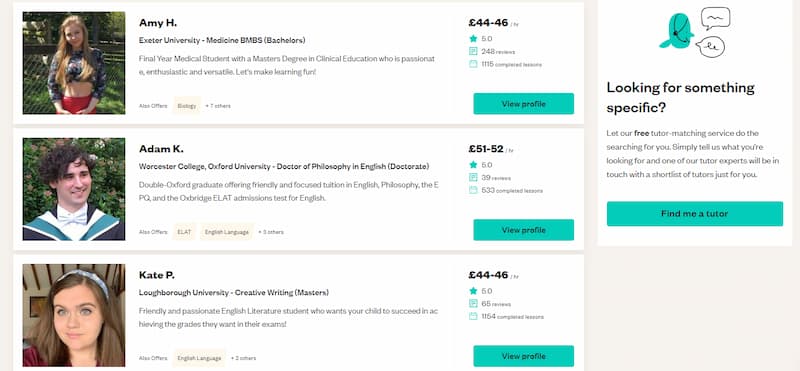Select the Biology subject tag for Amy H.
800x371 pixels.
click(187, 106)
